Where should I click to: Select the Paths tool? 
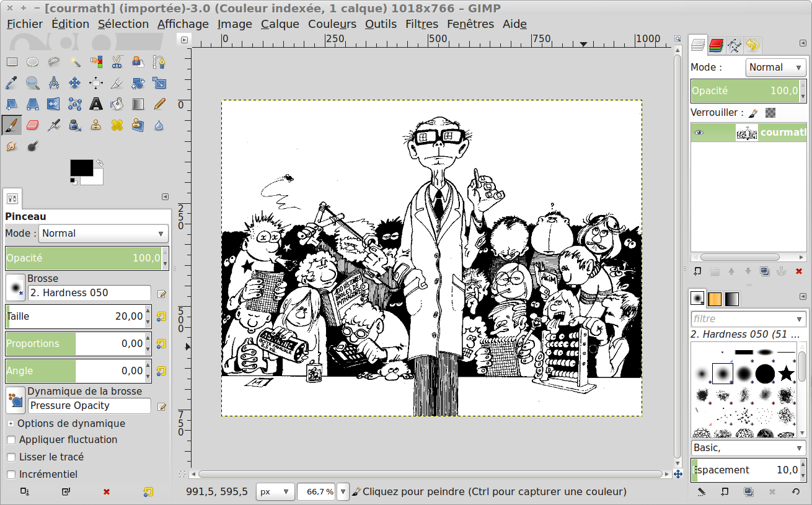[x=159, y=62]
